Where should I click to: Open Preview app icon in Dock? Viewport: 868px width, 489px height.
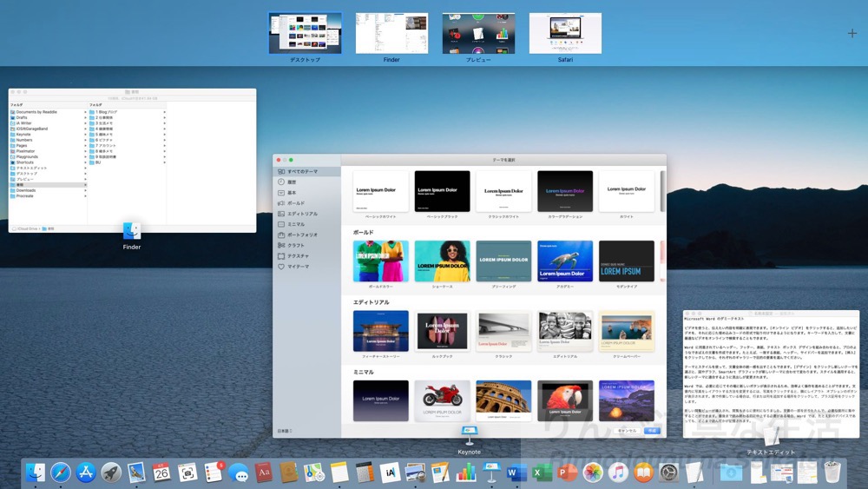pyautogui.click(x=415, y=472)
